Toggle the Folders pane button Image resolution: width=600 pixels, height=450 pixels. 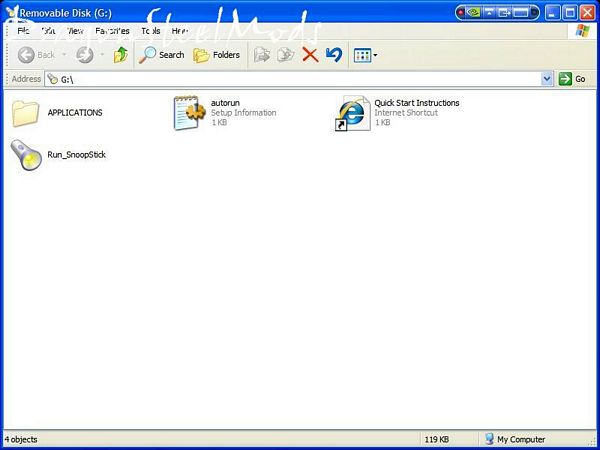click(217, 55)
